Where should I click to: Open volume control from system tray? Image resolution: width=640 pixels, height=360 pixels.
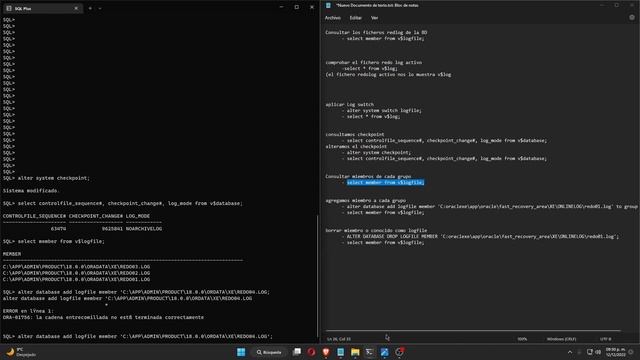(598, 352)
